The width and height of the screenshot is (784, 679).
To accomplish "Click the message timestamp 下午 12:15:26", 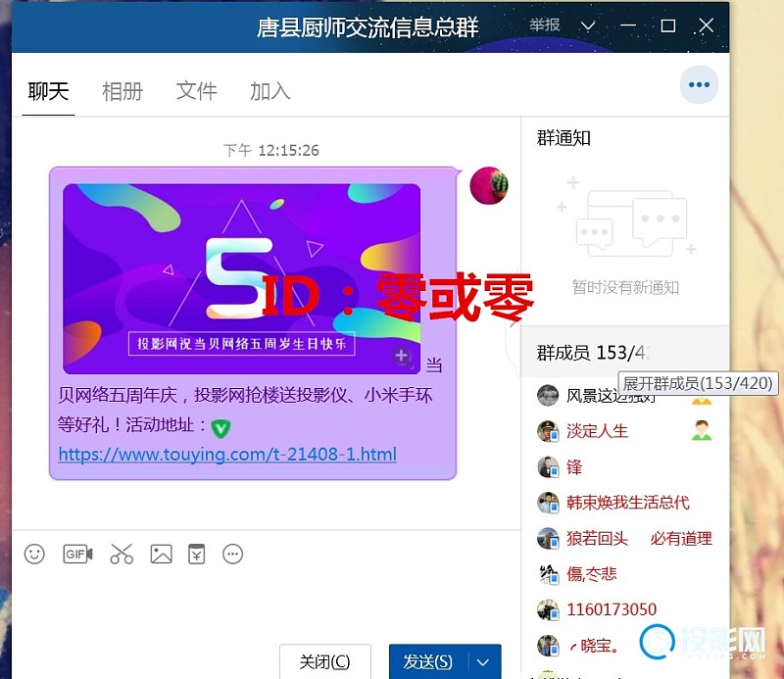I will pyautogui.click(x=271, y=150).
